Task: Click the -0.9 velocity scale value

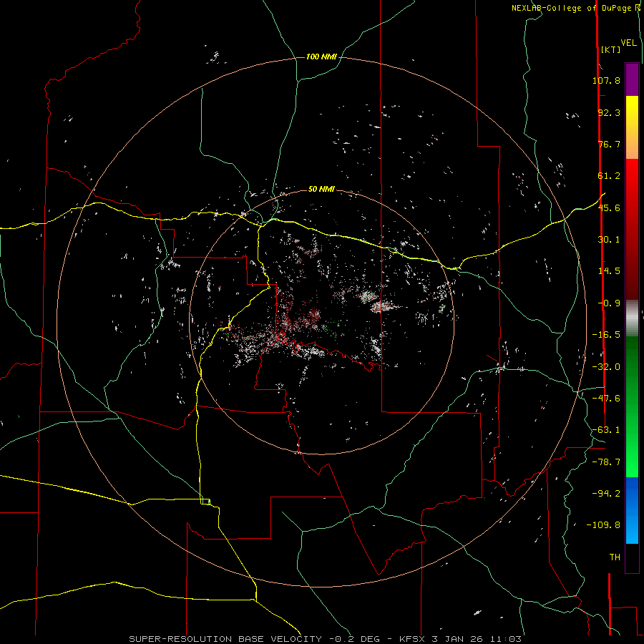Action: 609,303
